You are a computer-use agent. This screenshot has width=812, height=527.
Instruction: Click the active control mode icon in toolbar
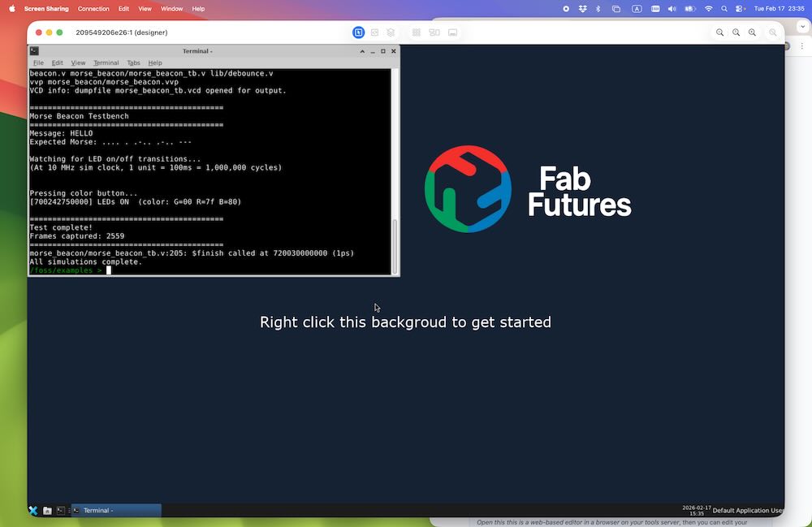358,32
